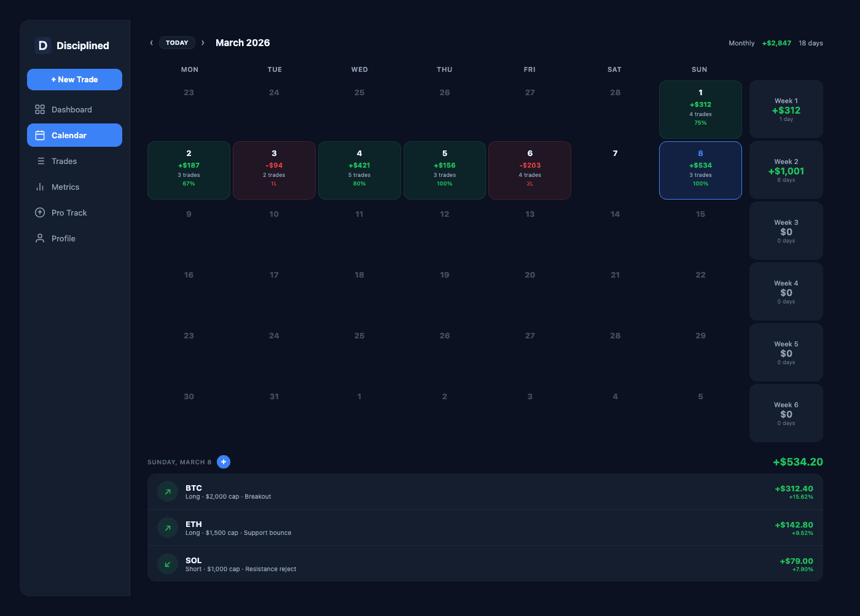Advance to next month with right chevron

click(x=203, y=43)
